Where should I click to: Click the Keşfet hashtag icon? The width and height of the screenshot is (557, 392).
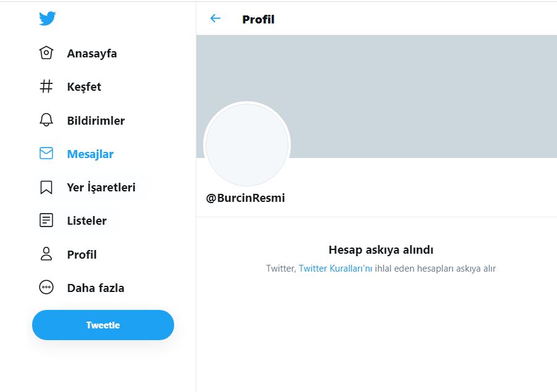click(46, 87)
